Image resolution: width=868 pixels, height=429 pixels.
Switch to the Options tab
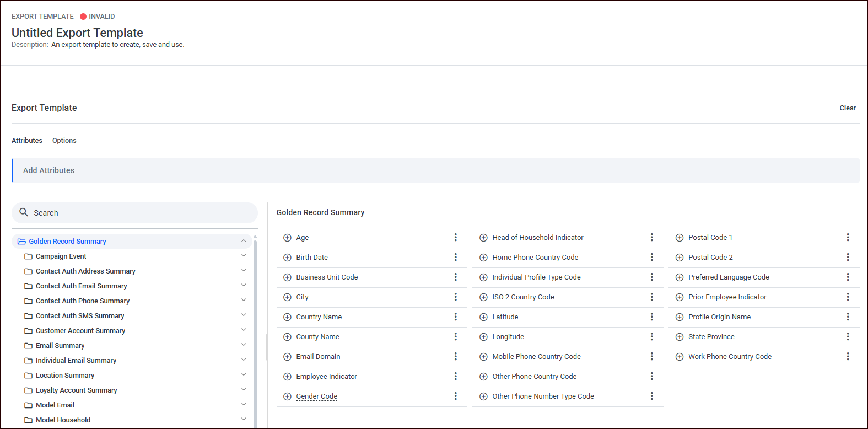pos(64,141)
